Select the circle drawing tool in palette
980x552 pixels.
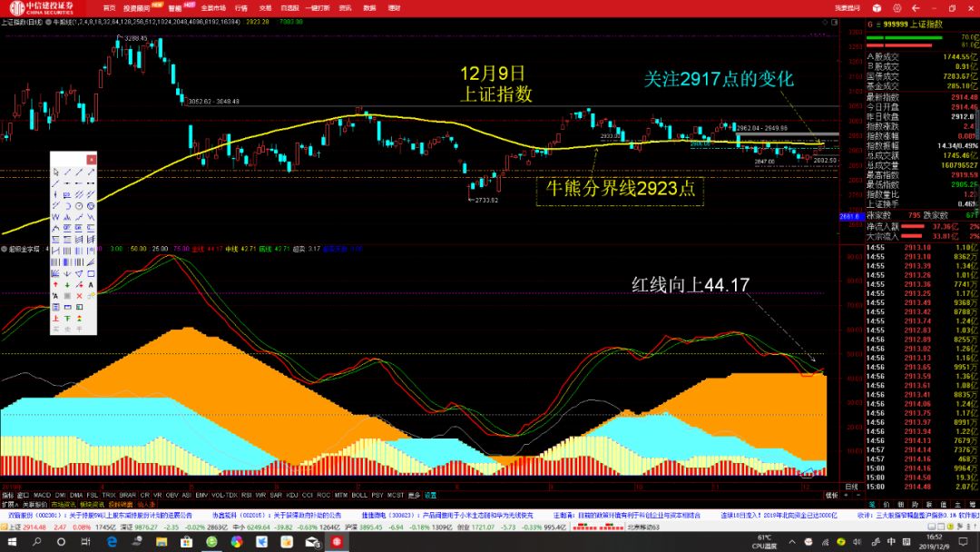tap(79, 206)
